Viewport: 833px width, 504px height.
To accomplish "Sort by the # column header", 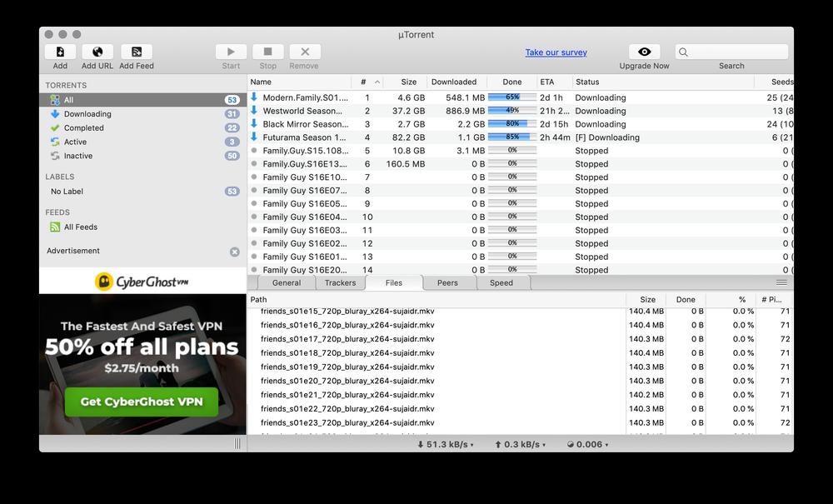I will click(367, 82).
